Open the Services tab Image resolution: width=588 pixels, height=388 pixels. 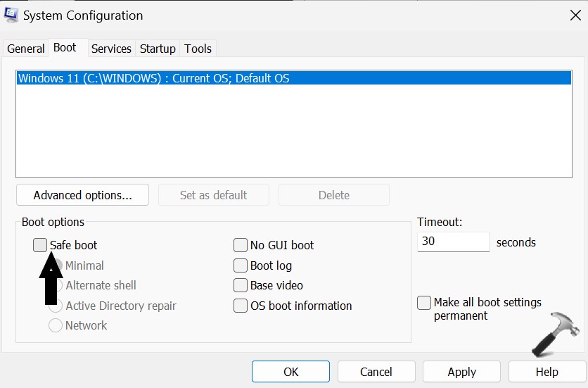(111, 49)
